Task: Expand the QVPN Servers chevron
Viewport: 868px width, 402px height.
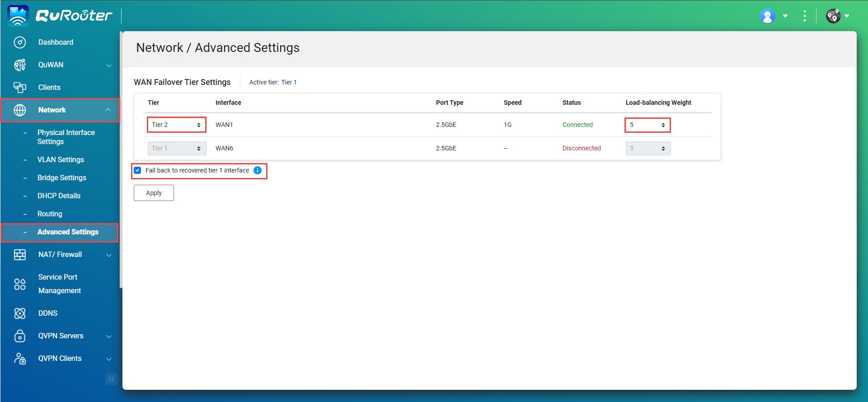Action: click(109, 337)
